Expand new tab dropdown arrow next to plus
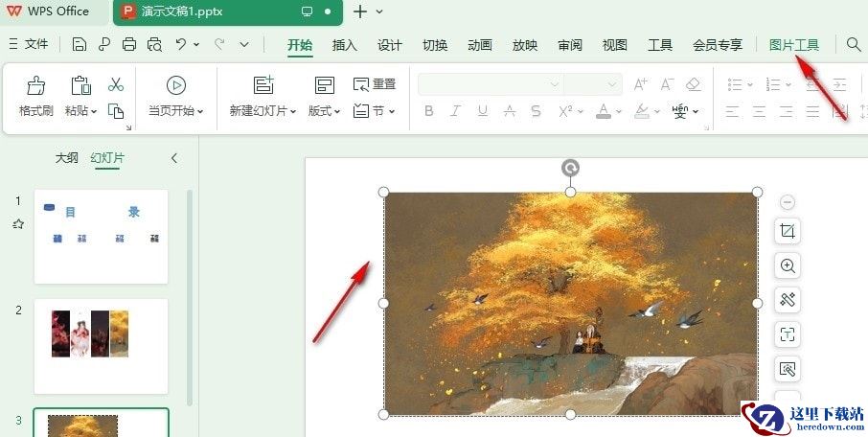 (379, 11)
